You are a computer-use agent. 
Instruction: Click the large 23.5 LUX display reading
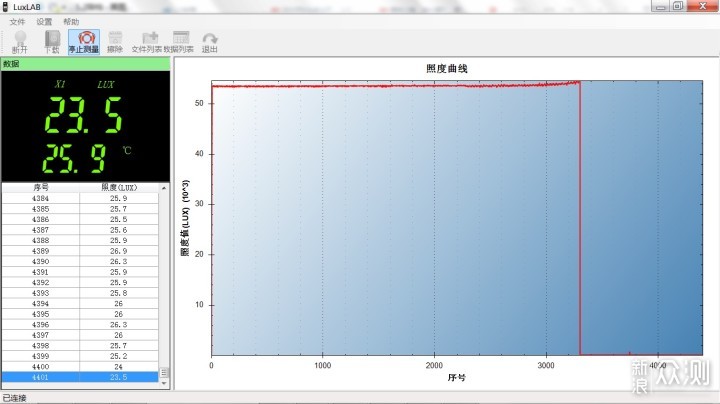pyautogui.click(x=83, y=115)
